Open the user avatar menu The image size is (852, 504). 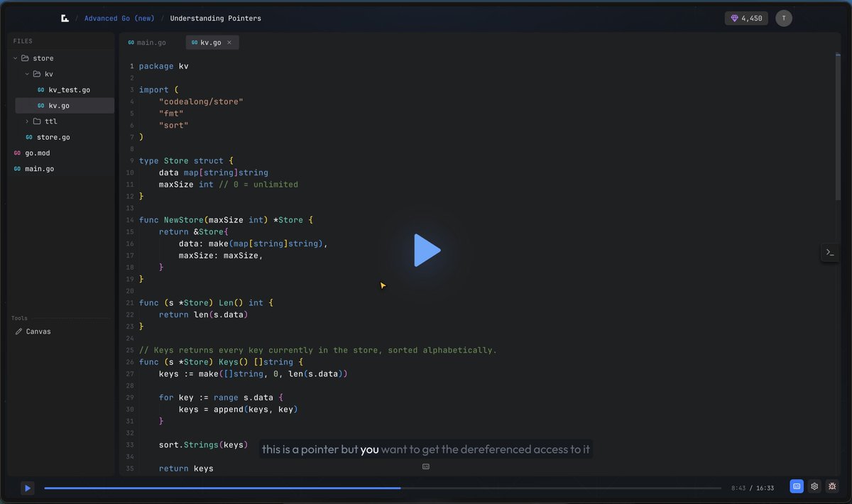pos(784,18)
